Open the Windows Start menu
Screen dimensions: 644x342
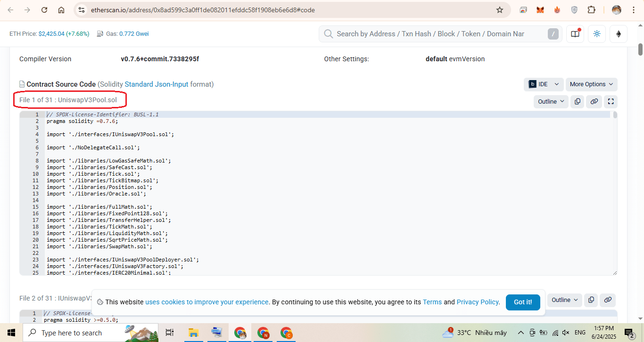(11, 333)
